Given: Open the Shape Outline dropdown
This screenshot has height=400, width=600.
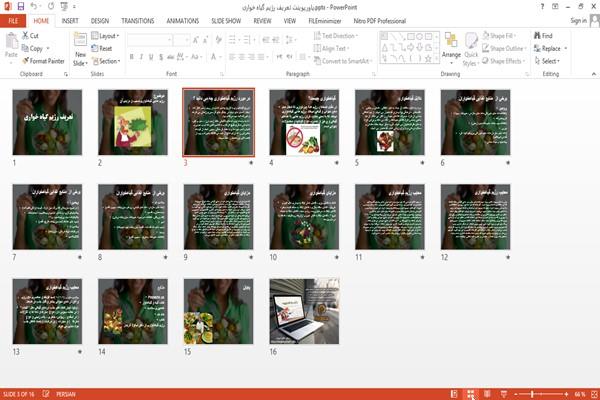Looking at the screenshot, I should coord(505,48).
